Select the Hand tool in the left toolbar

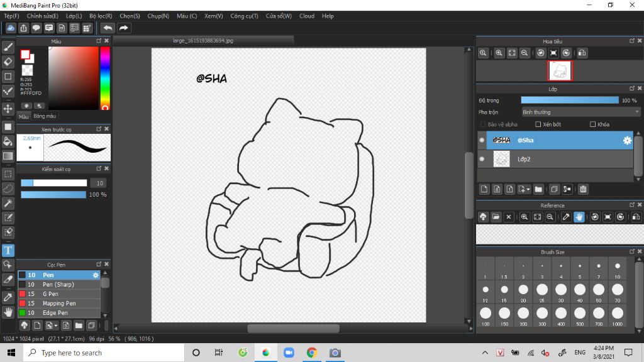tap(8, 312)
